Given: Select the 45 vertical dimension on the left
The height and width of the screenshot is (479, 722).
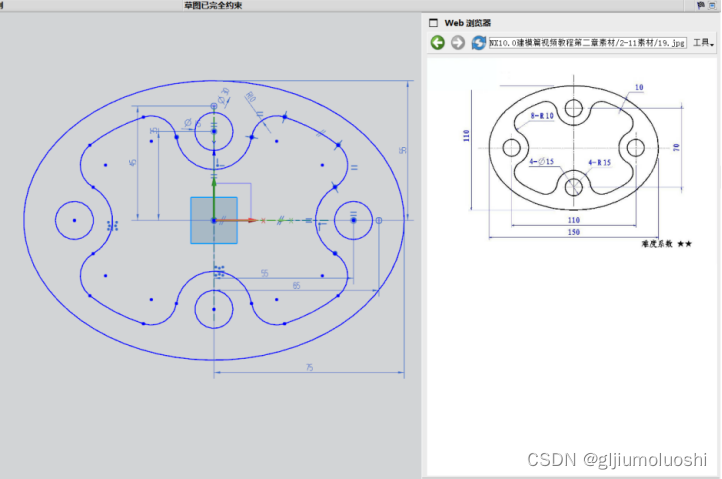Looking at the screenshot, I should (x=133, y=162).
